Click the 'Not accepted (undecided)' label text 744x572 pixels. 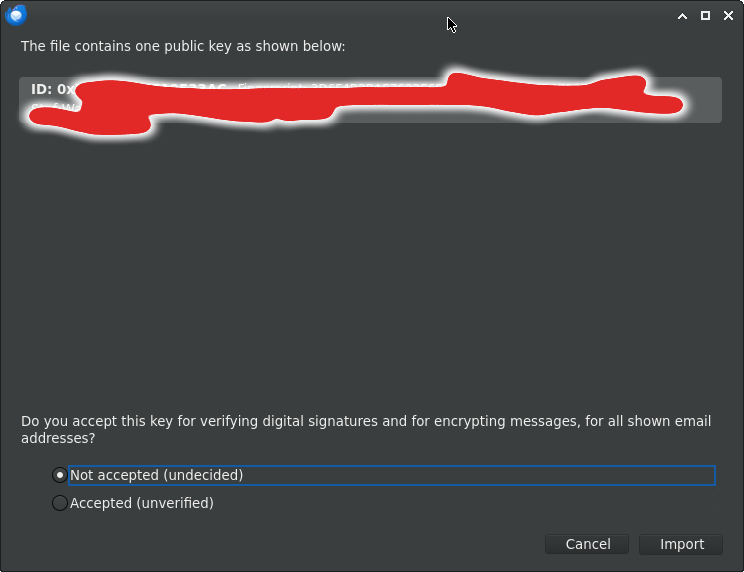pos(156,475)
